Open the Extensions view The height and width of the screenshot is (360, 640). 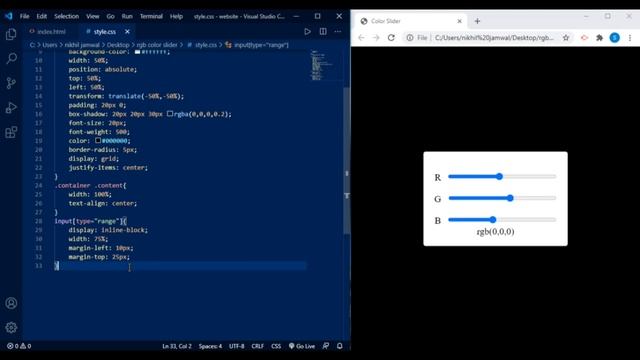click(11, 132)
